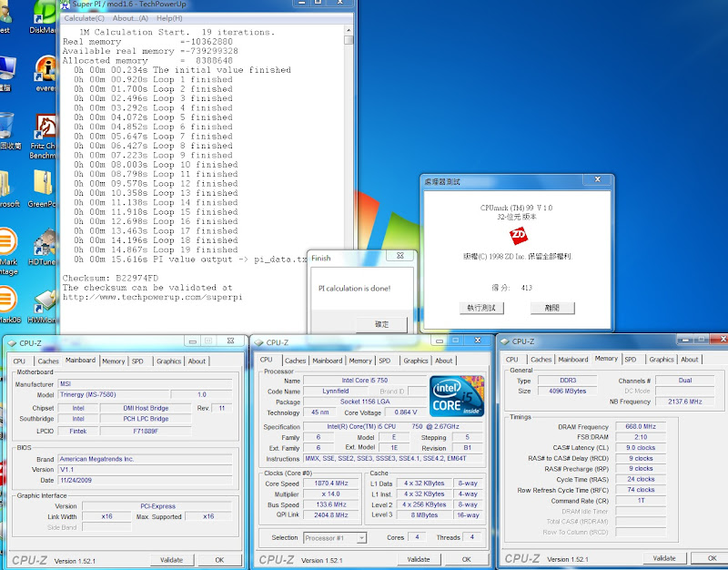This screenshot has height=570, width=728.
Task: Click the Super PI scrollbar up arrow
Action: (x=349, y=30)
